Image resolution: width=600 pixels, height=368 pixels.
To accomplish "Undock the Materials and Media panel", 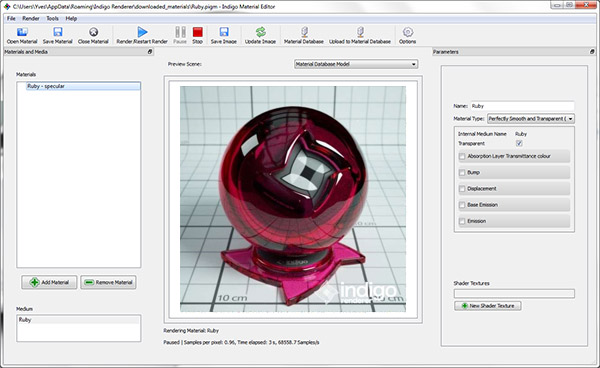I will tap(150, 52).
